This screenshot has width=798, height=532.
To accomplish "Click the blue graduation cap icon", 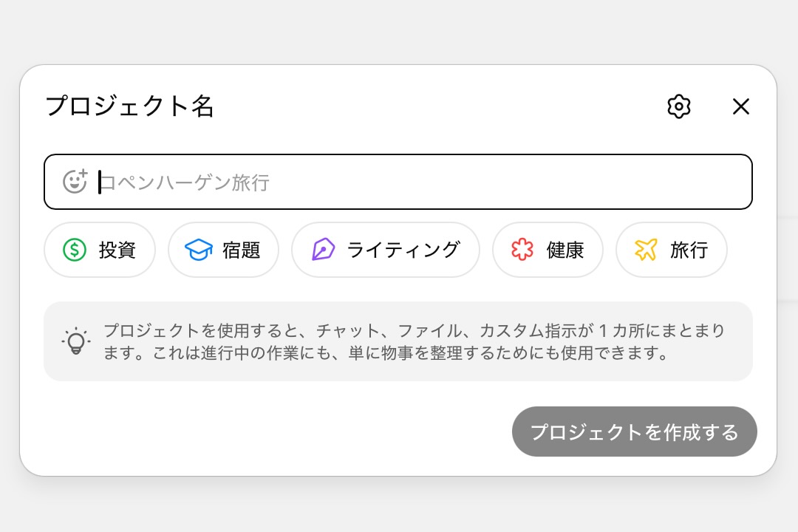I will (198, 250).
